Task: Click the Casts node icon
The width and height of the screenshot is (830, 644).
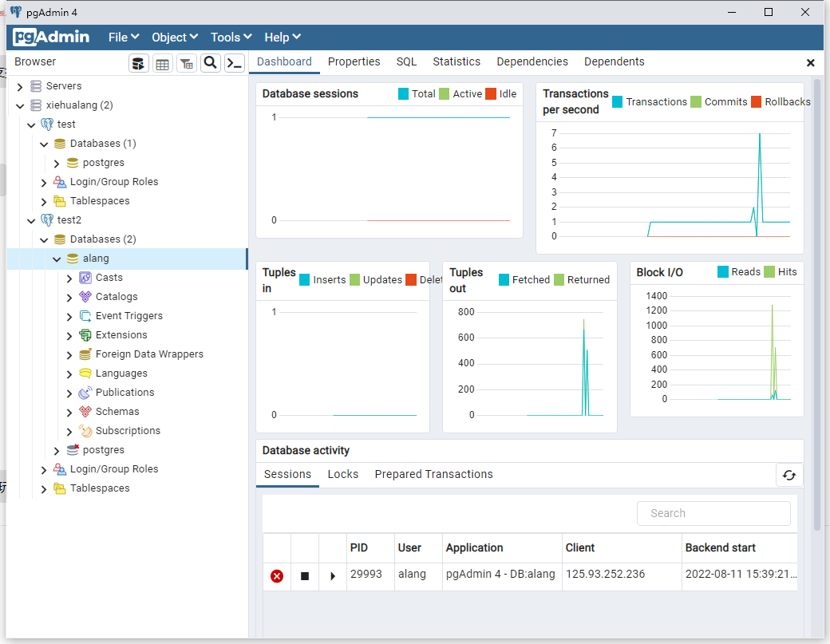Action: tap(85, 278)
